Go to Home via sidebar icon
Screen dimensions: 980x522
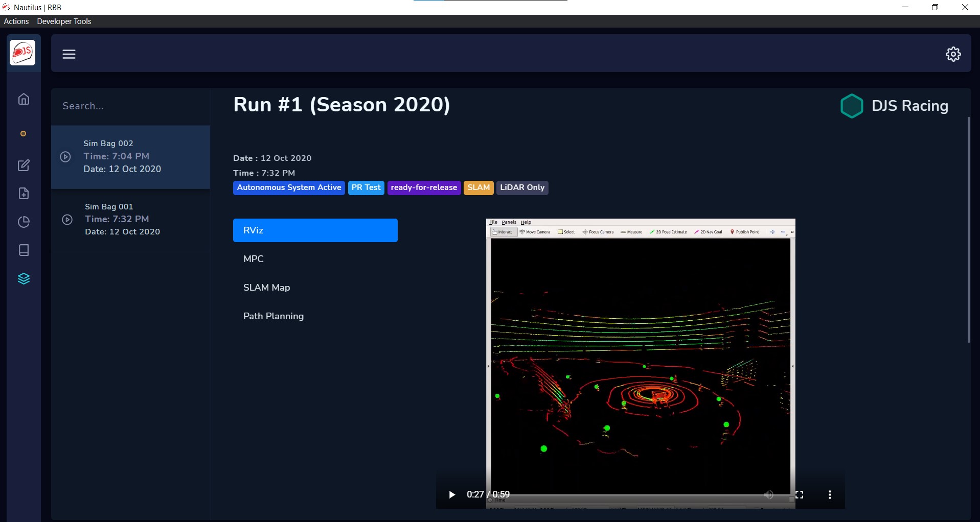[24, 99]
